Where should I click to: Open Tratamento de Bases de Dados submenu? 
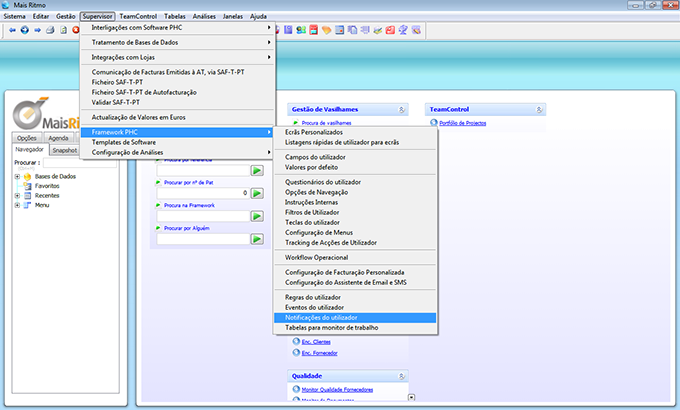point(178,43)
